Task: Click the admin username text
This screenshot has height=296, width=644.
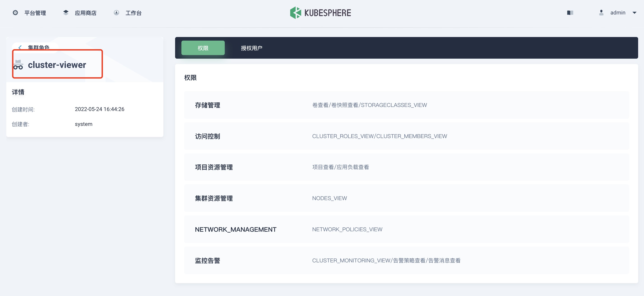Action: tap(618, 13)
